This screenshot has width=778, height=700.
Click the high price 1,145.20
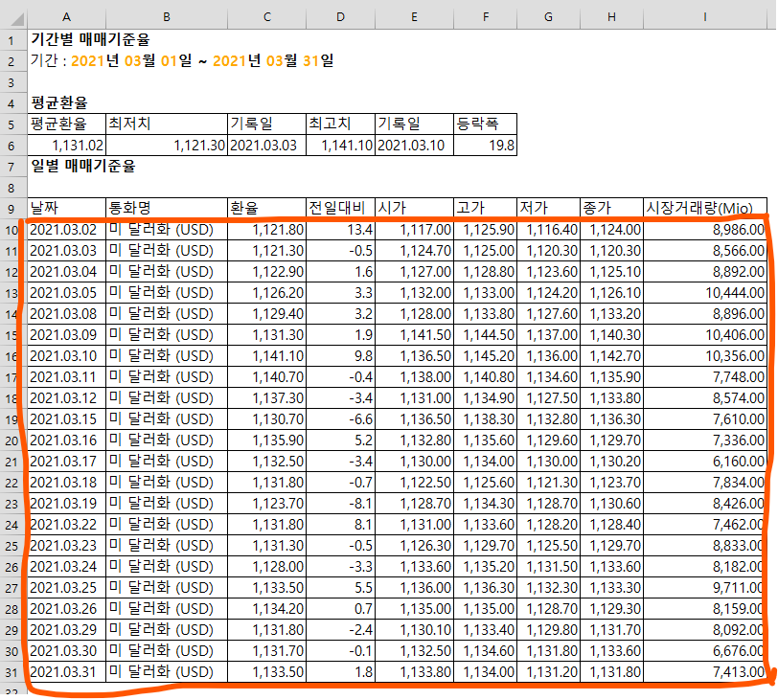pos(485,356)
